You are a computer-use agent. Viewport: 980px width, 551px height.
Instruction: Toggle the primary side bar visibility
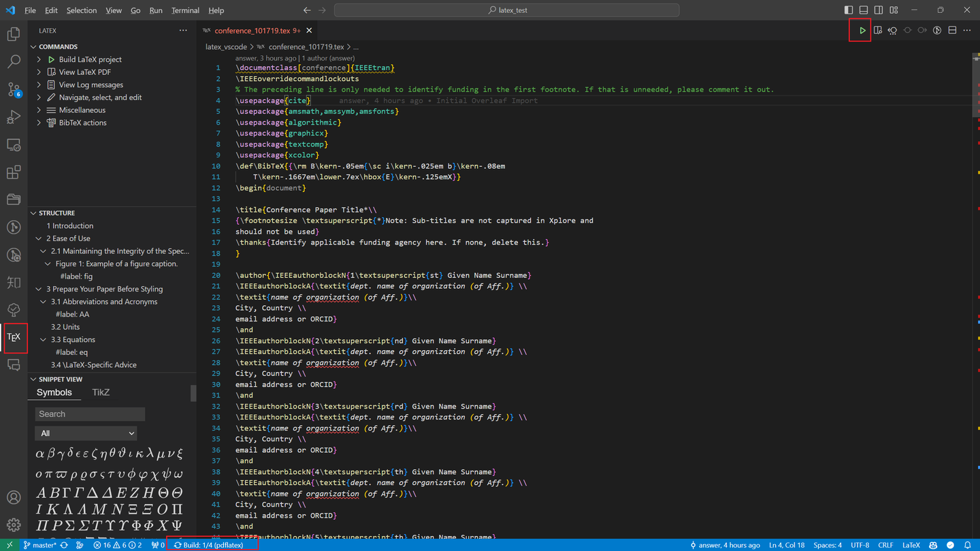[848, 10]
